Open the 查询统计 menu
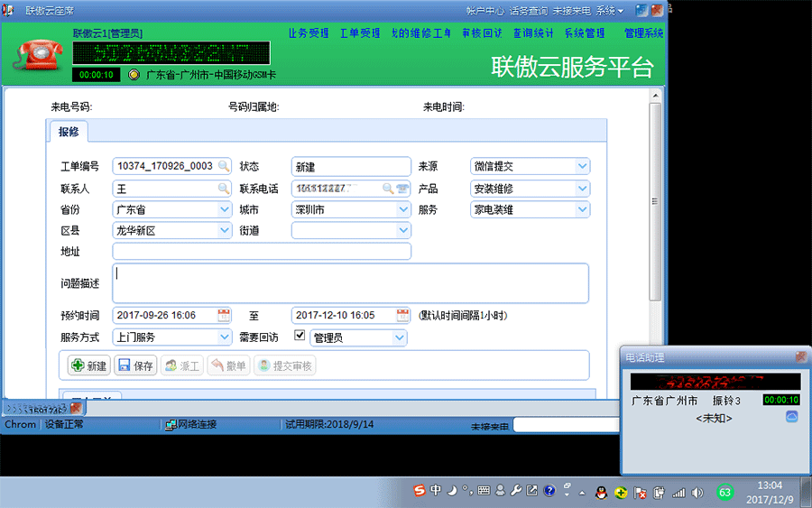 coord(532,33)
